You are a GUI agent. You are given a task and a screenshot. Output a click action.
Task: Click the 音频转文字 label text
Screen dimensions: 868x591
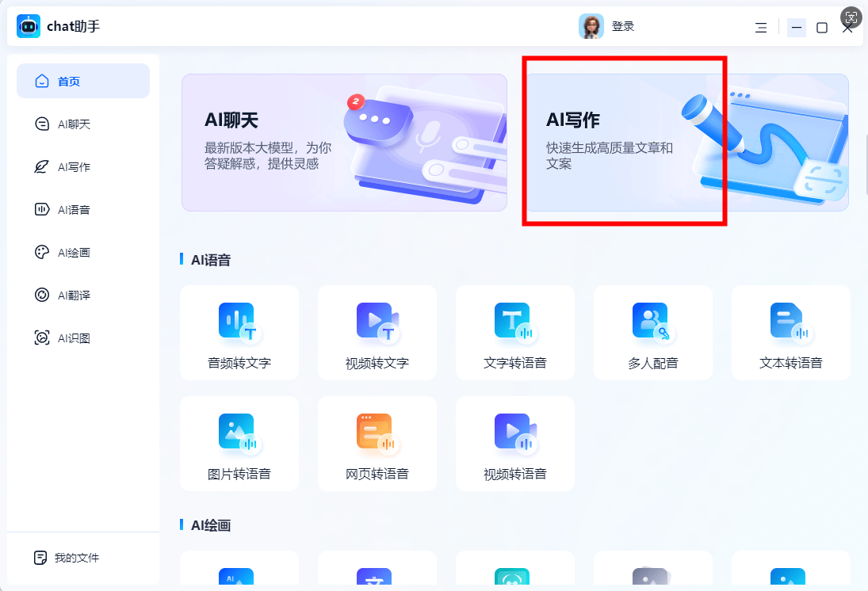(x=239, y=363)
